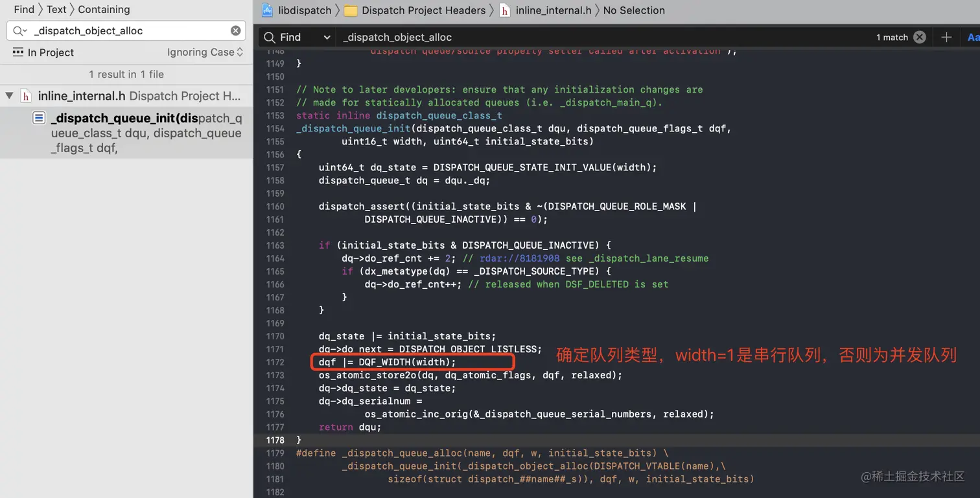Click the header file icon in results

tap(26, 96)
